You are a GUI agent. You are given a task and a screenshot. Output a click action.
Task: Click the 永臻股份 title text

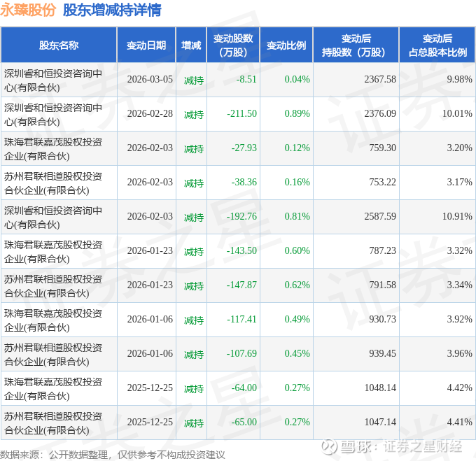[28, 10]
